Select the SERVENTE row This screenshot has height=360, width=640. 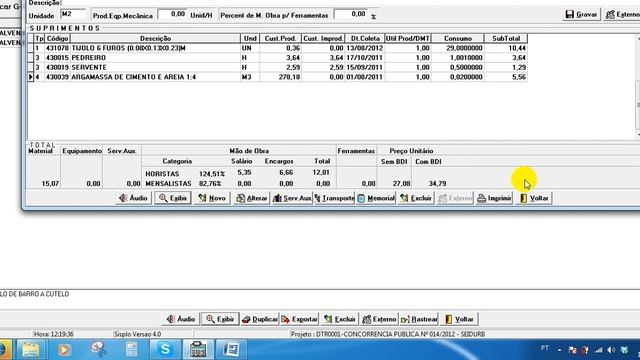click(278, 67)
